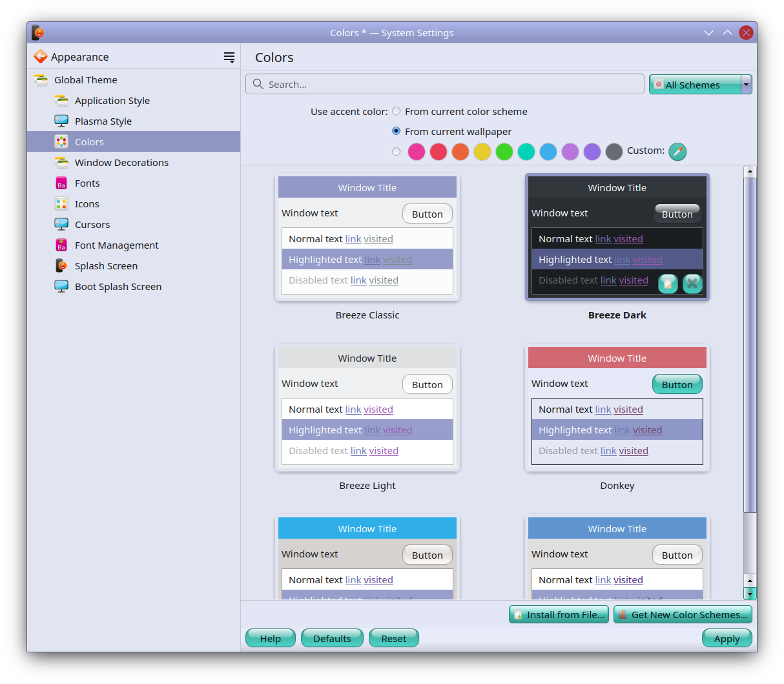Open the Boot Splash Screen page
784x684 pixels.
(x=134, y=287)
